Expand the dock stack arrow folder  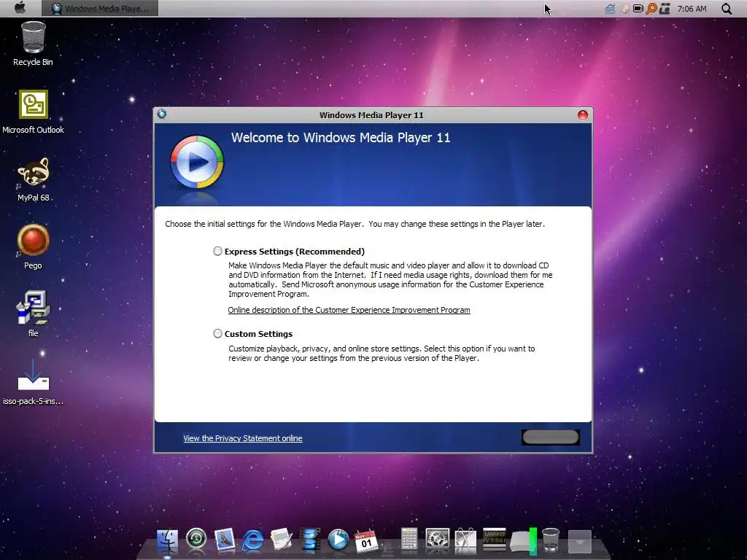point(579,542)
